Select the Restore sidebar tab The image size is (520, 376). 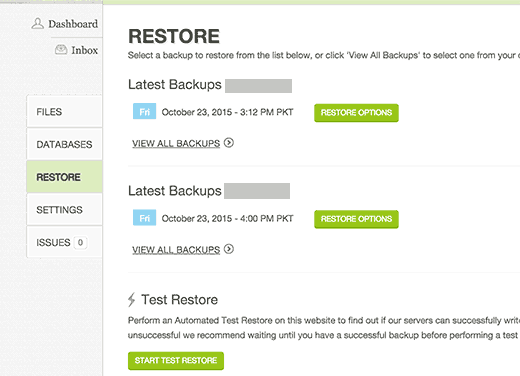click(64, 177)
